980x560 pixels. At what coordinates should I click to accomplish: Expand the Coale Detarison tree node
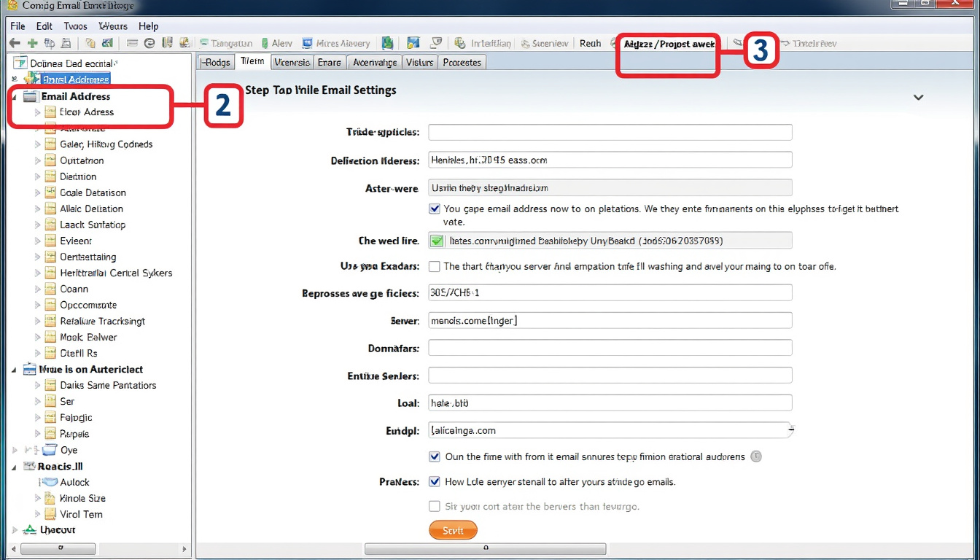coord(38,192)
